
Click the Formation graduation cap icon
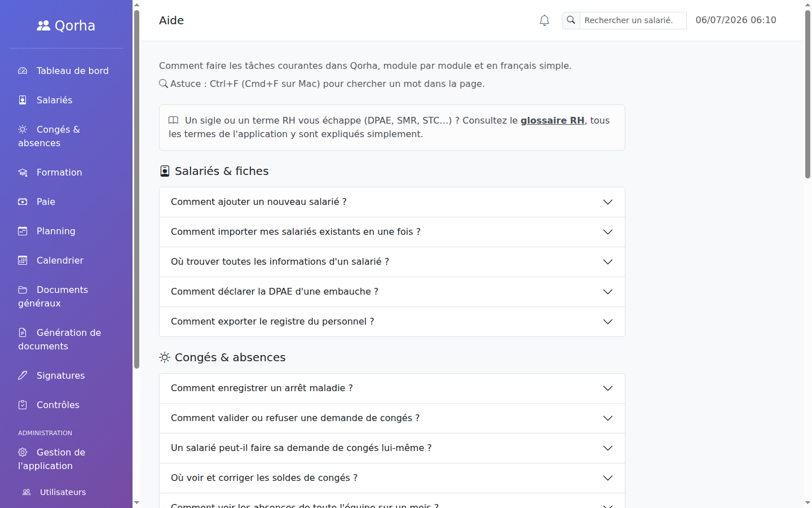[23, 172]
